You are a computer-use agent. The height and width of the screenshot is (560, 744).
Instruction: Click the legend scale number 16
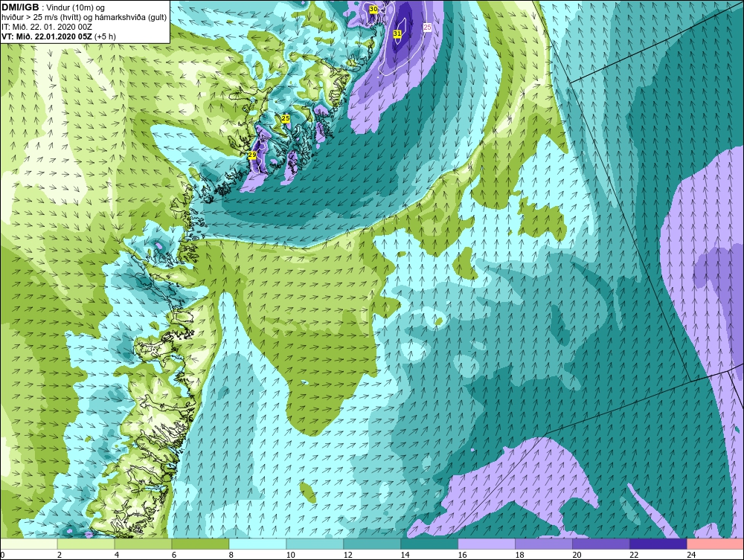click(x=462, y=555)
